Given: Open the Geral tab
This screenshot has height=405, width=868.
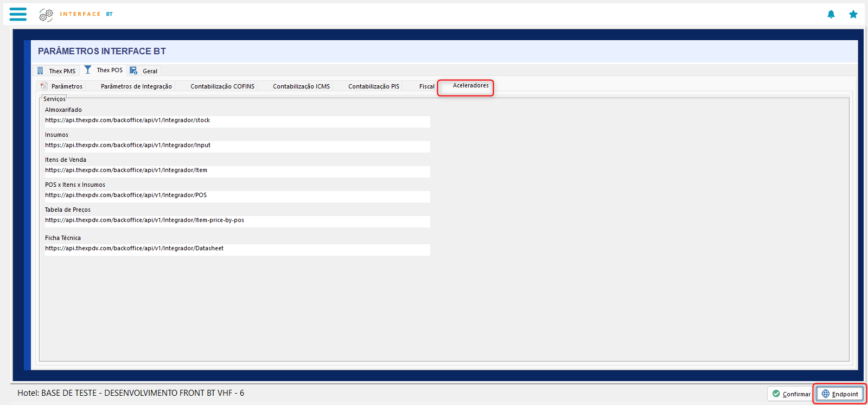Looking at the screenshot, I should (144, 71).
